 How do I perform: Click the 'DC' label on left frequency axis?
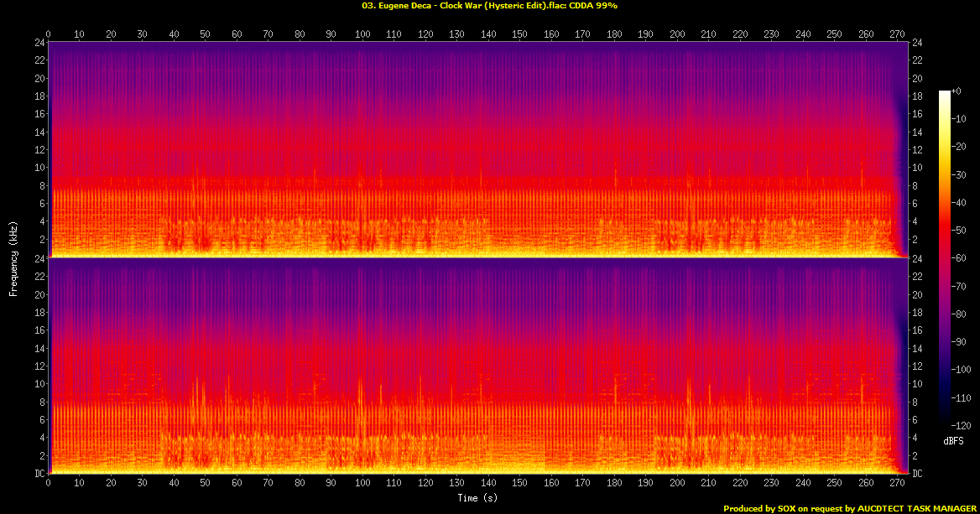tap(40, 474)
